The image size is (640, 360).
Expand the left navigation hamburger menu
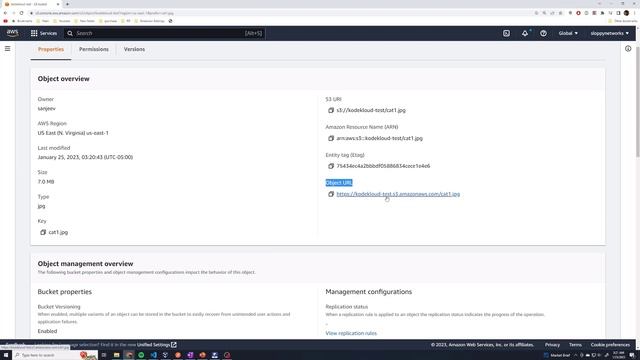coord(7,49)
